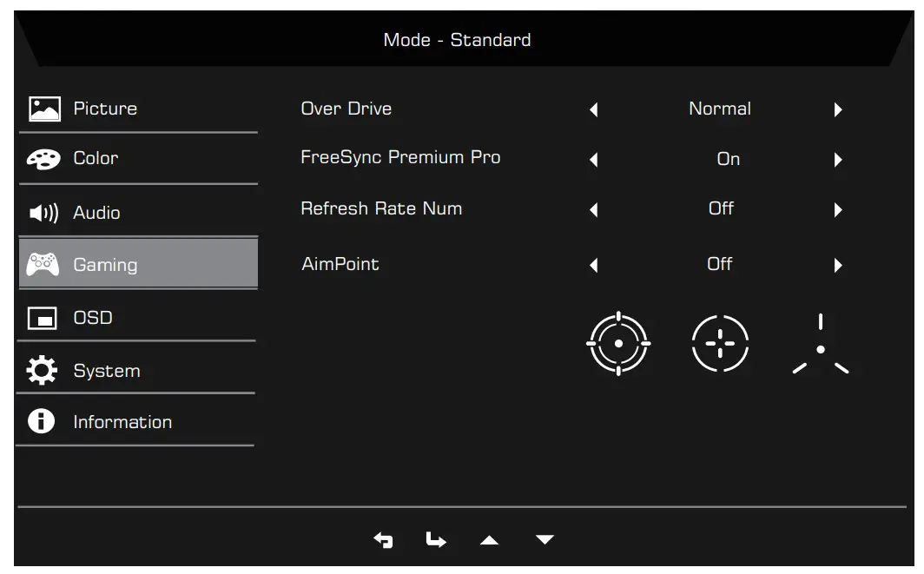Toggle Refresh Rate Num with right arrow
Viewport: 924px width, 574px height.
[x=838, y=210]
